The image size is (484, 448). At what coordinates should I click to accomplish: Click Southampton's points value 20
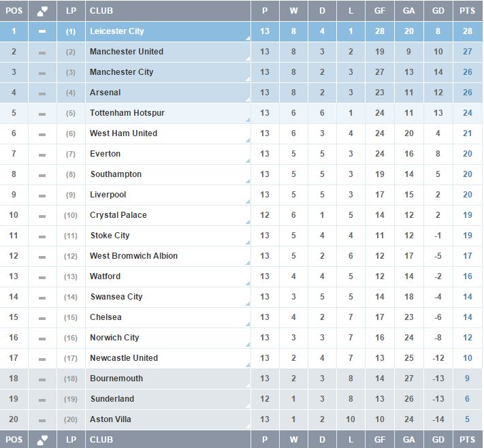(468, 174)
